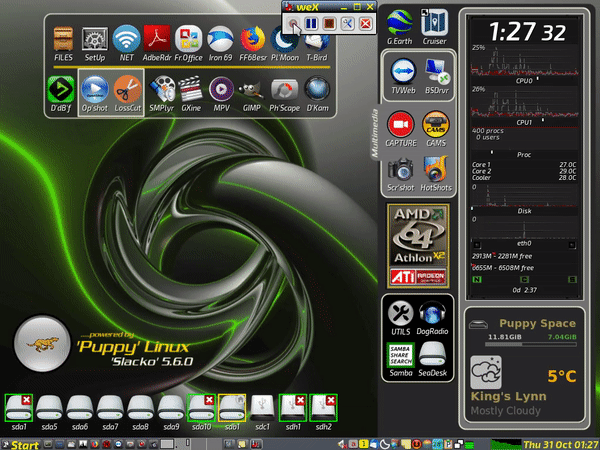Open the sda10 drive icon
This screenshot has height=450, width=600.
201,408
